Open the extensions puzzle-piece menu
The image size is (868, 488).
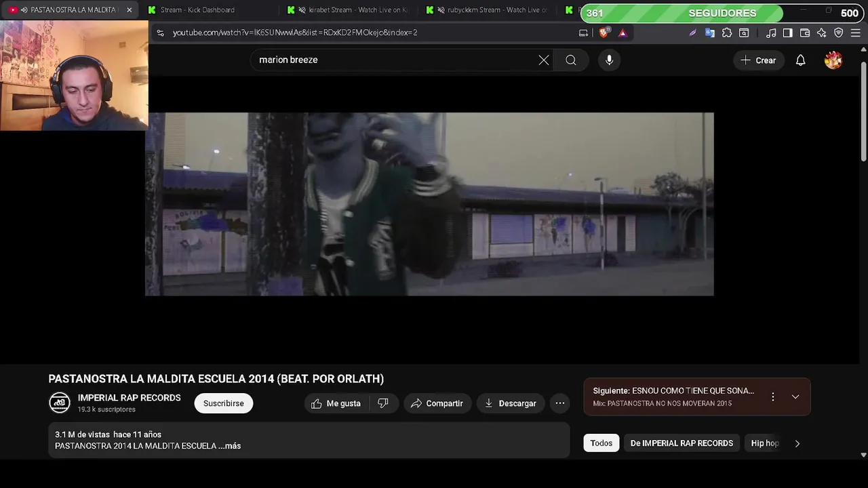click(x=727, y=33)
